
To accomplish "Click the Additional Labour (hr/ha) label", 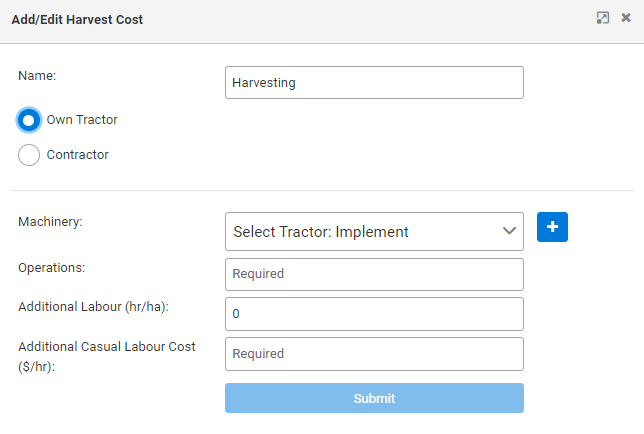I will pos(93,307).
